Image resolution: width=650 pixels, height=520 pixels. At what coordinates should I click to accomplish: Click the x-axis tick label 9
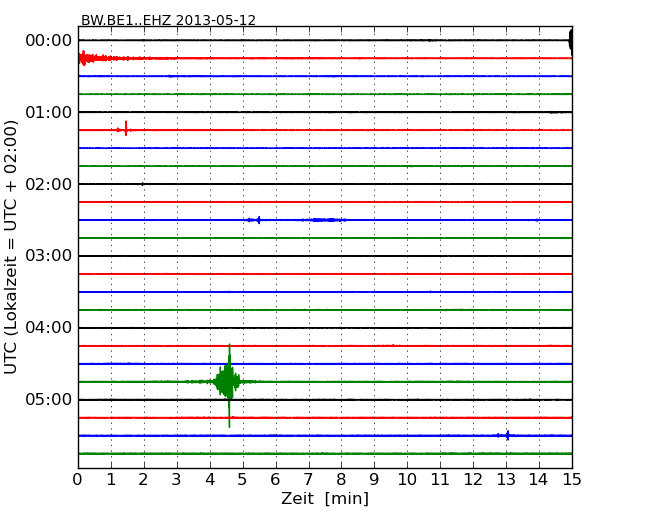(x=374, y=480)
